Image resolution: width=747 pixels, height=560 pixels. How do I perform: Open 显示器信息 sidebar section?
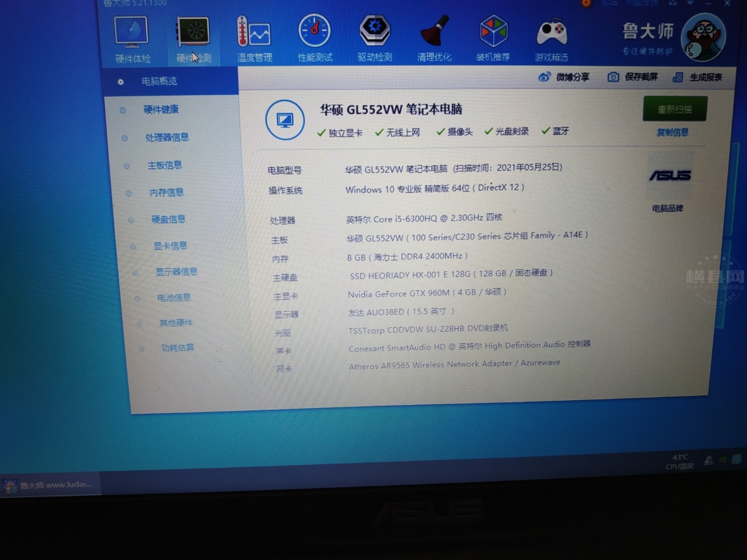point(176,272)
